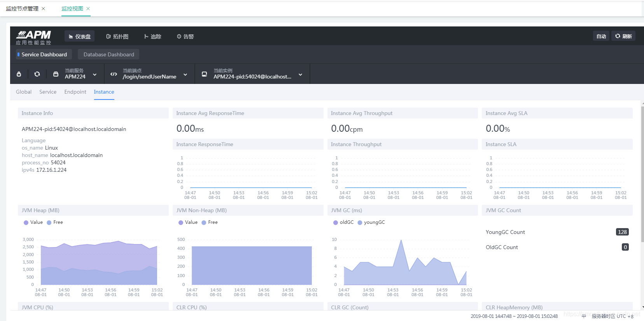Toggle oldGC legend in JVM GC chart
Image resolution: width=644 pixels, height=321 pixels.
click(x=343, y=222)
